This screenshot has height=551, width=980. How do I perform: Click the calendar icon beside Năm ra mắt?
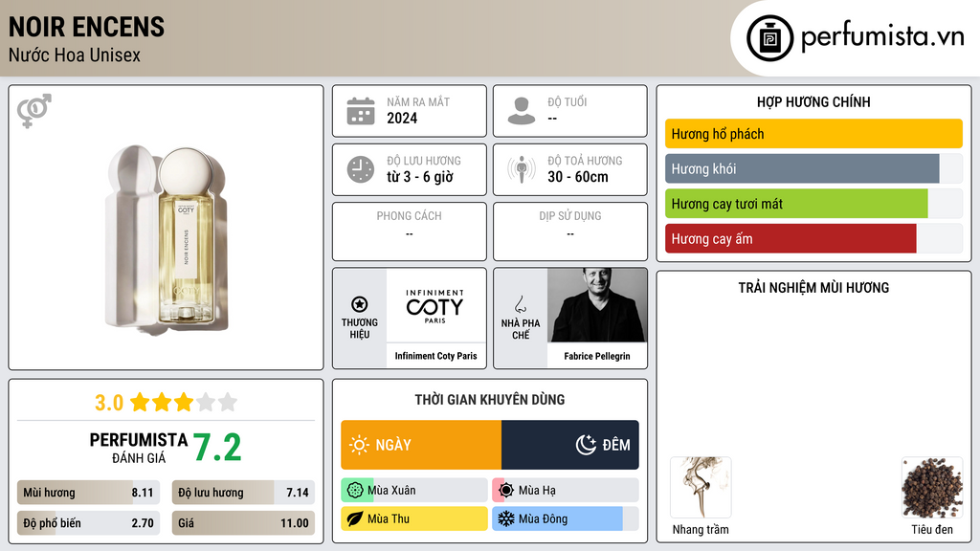tap(361, 111)
